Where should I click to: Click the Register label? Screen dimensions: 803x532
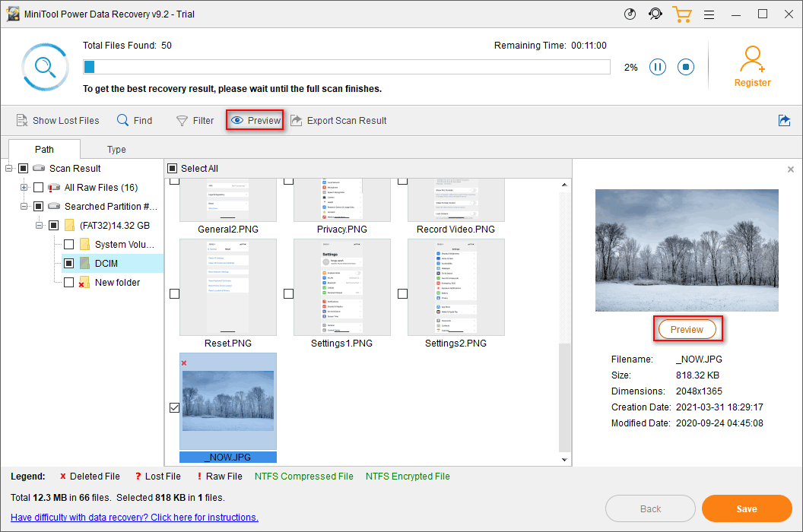tap(752, 82)
